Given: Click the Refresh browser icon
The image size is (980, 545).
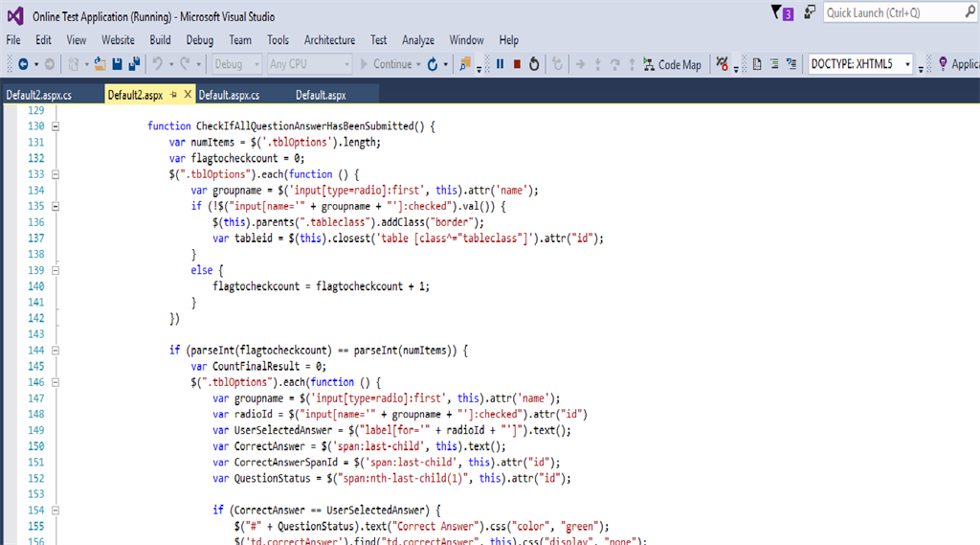Looking at the screenshot, I should click(433, 64).
